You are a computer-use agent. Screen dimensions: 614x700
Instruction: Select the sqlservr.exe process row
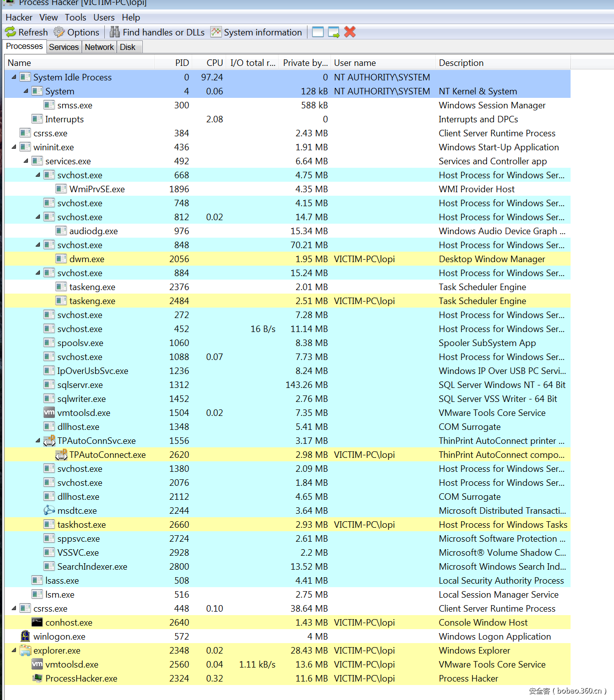[80, 385]
